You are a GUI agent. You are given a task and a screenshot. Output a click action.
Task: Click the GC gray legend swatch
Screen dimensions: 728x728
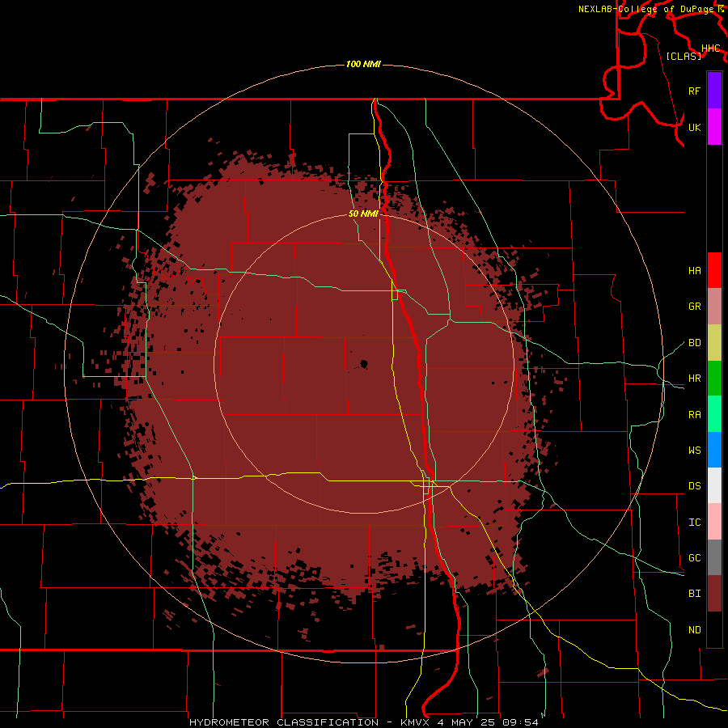coord(714,557)
